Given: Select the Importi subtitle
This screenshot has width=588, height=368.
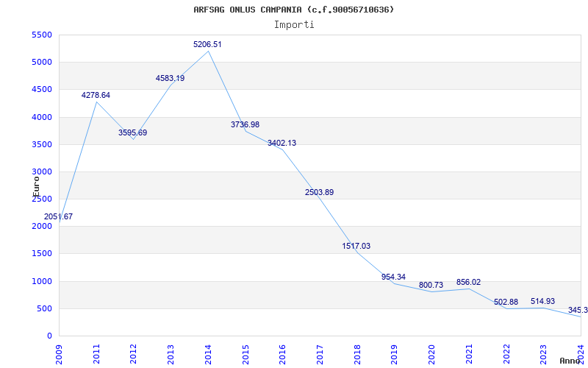Looking at the screenshot, I should coord(294,25).
